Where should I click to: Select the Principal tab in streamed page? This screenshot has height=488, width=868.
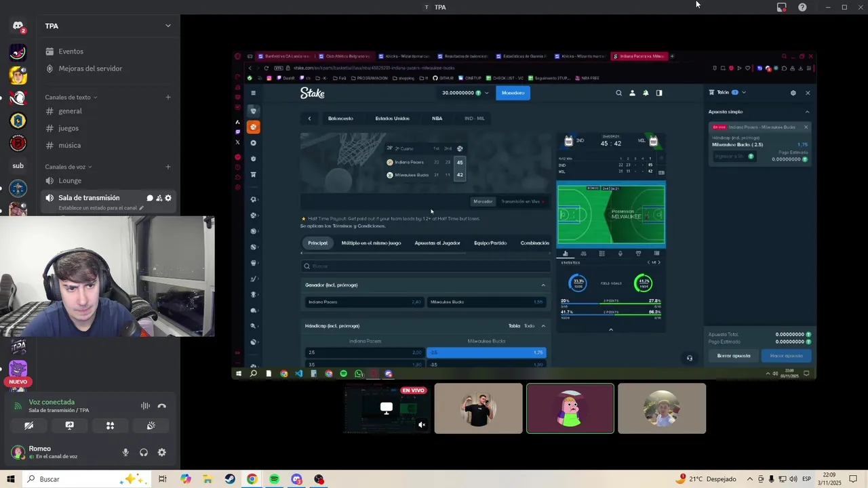point(317,243)
